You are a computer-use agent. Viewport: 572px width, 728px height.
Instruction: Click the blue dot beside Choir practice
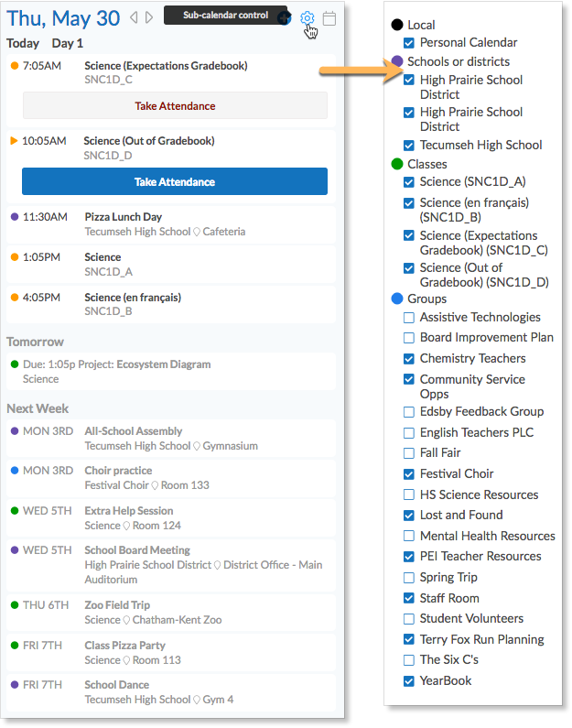coord(15,471)
